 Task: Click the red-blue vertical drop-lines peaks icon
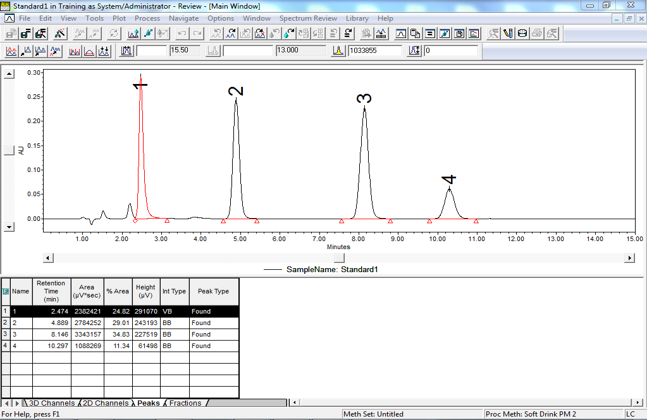click(75, 52)
